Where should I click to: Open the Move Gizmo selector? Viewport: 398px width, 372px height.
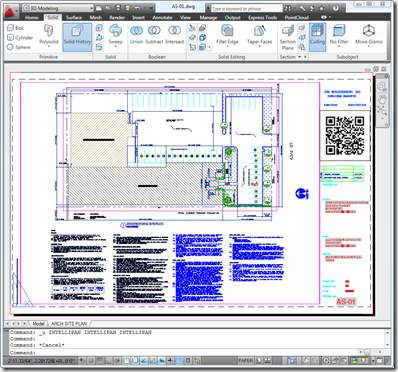368,35
